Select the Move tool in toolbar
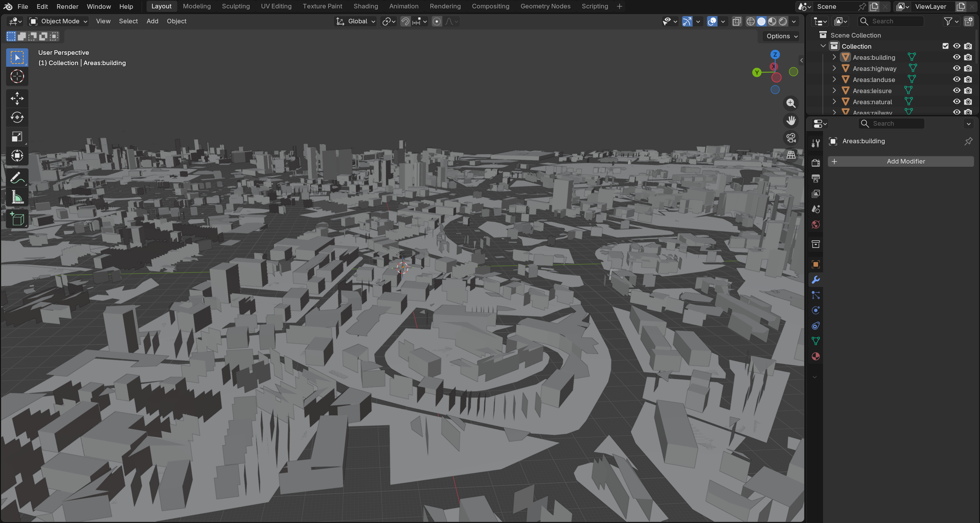 coord(17,98)
